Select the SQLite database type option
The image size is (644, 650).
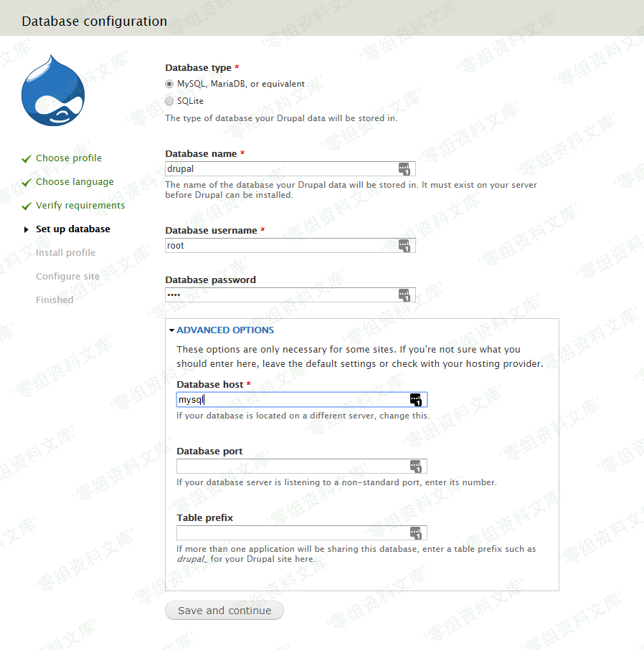170,101
